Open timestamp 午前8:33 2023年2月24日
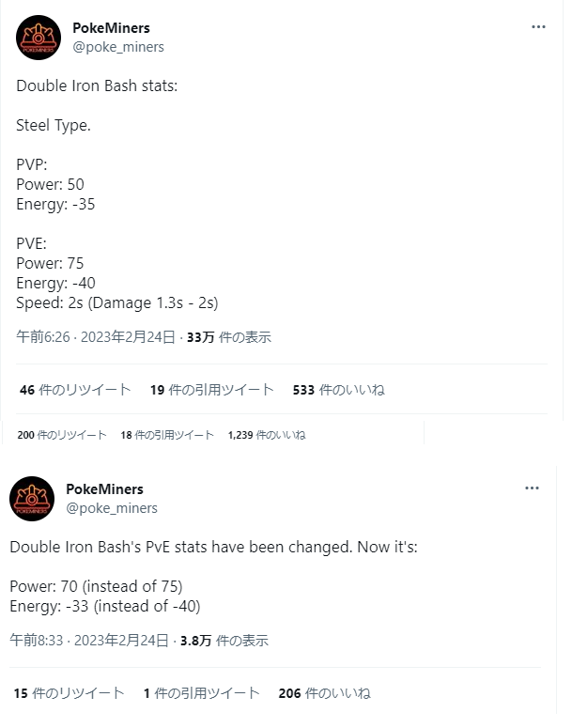The width and height of the screenshot is (572, 728). pos(89,641)
